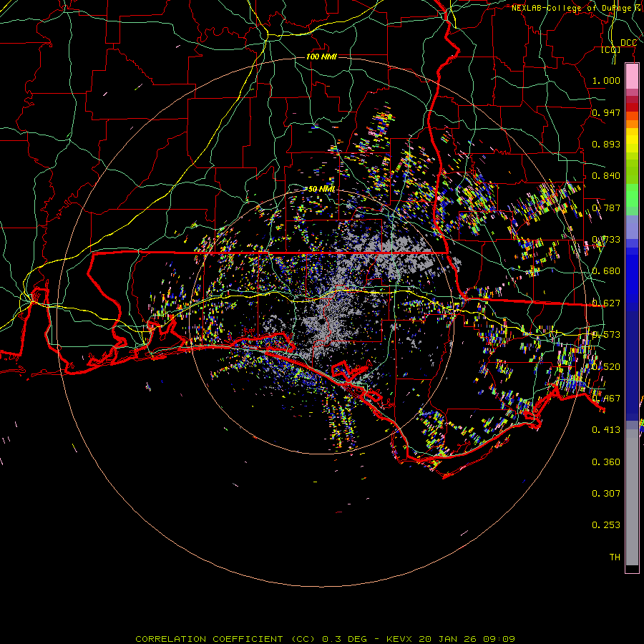Click the "TH" threshold label on the scale
This screenshot has width=644, height=644.
click(x=615, y=557)
